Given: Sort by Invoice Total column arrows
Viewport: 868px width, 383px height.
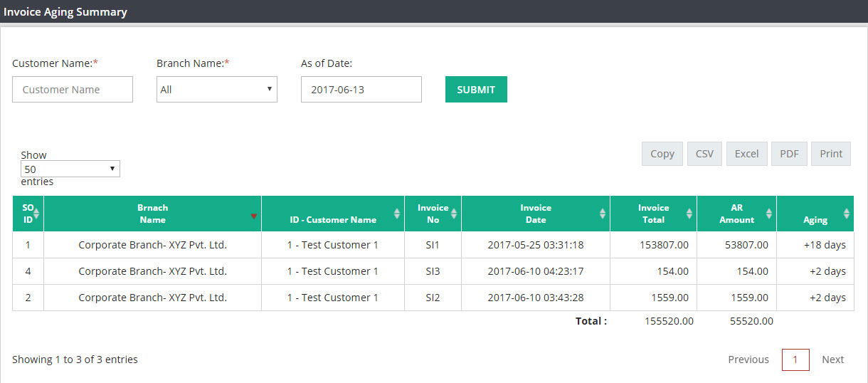Looking at the screenshot, I should (x=689, y=214).
